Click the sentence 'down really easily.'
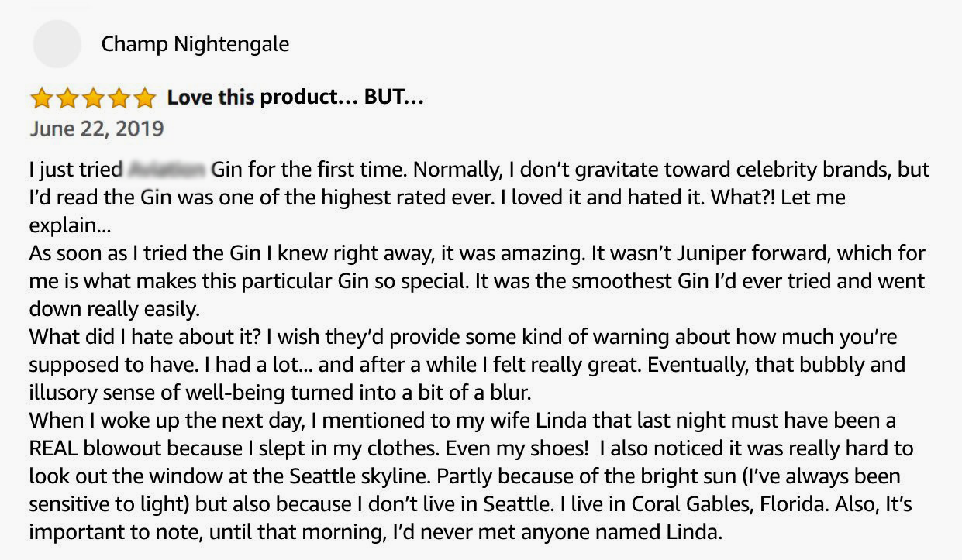This screenshot has height=560, width=962. click(x=115, y=309)
